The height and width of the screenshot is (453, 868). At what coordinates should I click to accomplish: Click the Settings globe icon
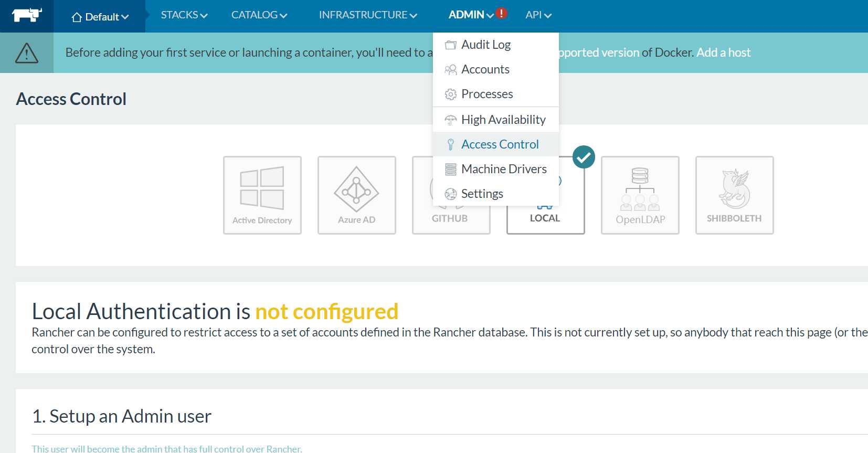(x=450, y=194)
